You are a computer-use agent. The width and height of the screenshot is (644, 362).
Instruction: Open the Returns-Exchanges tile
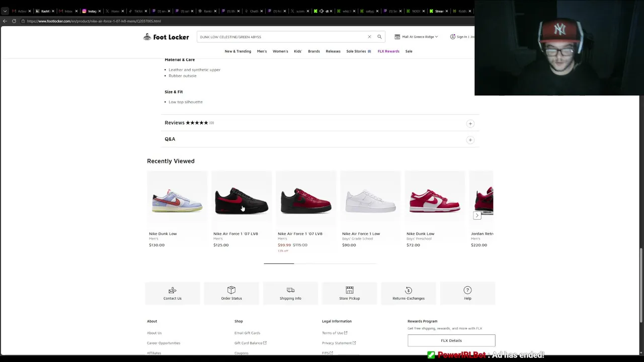click(x=409, y=293)
